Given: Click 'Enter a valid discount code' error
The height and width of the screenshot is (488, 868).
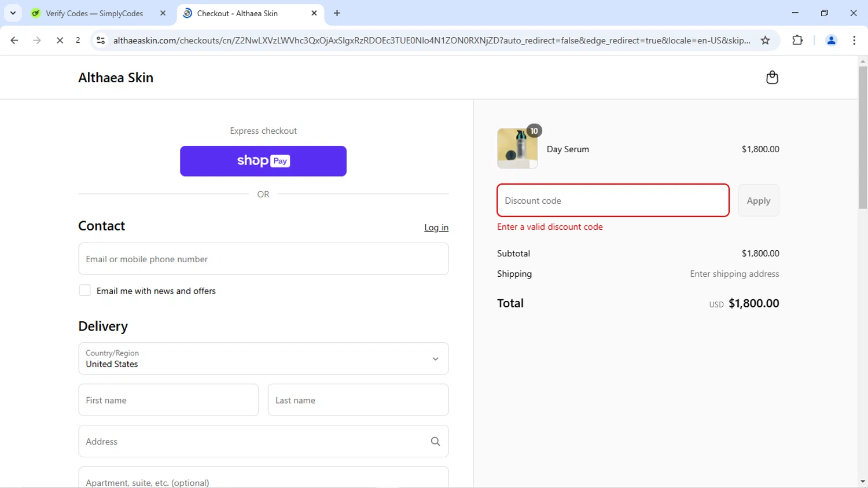Looking at the screenshot, I should [x=550, y=227].
